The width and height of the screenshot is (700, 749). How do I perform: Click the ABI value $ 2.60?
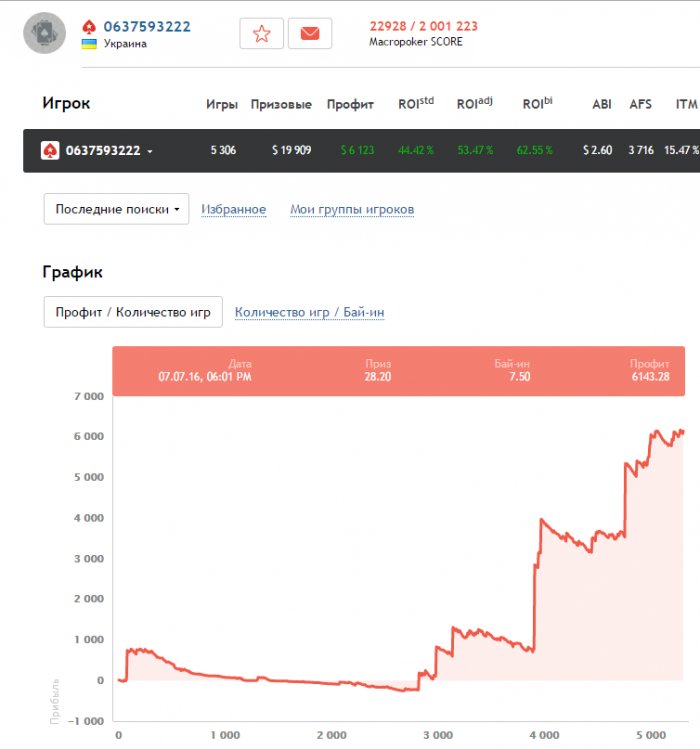pyautogui.click(x=597, y=150)
